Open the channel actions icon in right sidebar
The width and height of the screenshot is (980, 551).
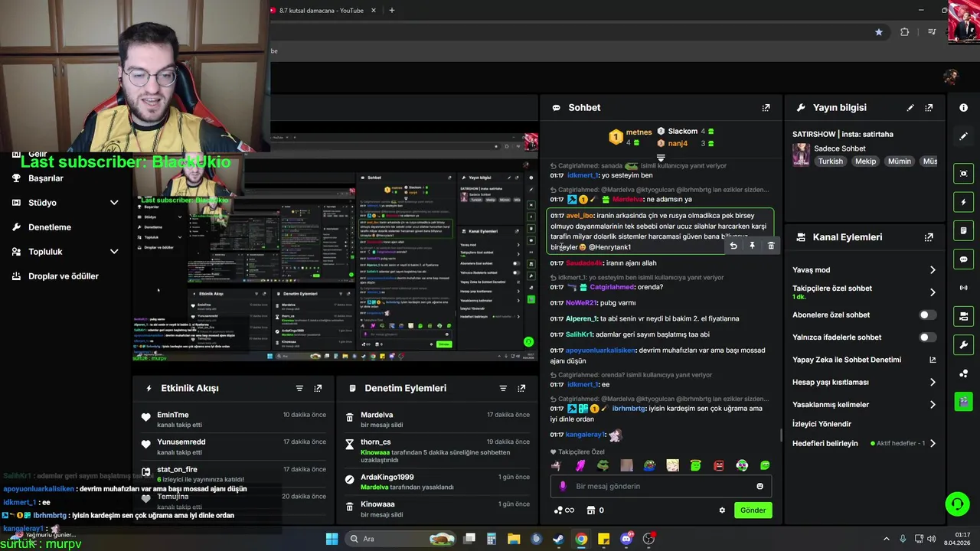tap(963, 316)
